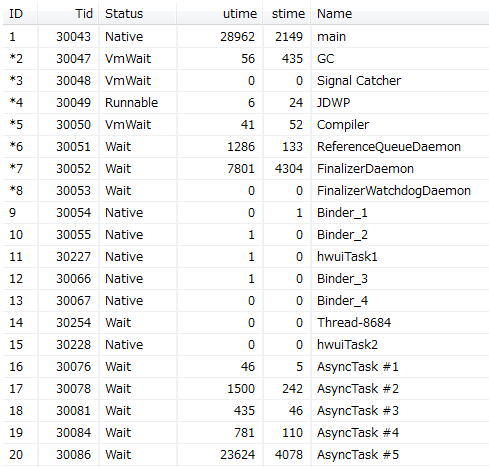Select the AsyncTask #2 row
Image resolution: width=489 pixels, height=467 pixels.
(x=246, y=388)
